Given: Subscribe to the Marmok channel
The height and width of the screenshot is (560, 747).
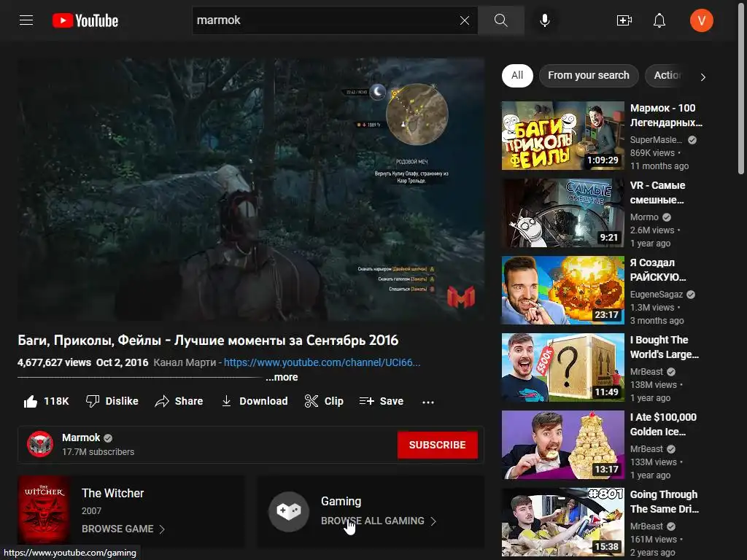Looking at the screenshot, I should coord(438,445).
